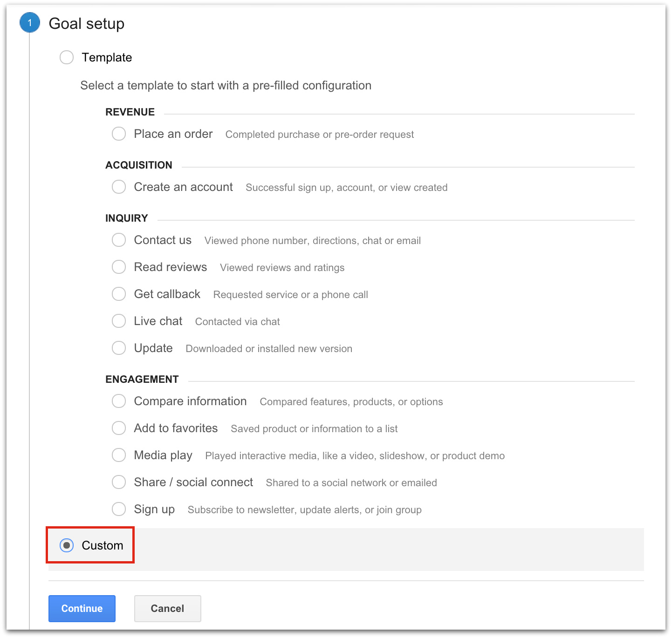Select the Custom goal radio button
The height and width of the screenshot is (638, 672).
pyautogui.click(x=67, y=545)
